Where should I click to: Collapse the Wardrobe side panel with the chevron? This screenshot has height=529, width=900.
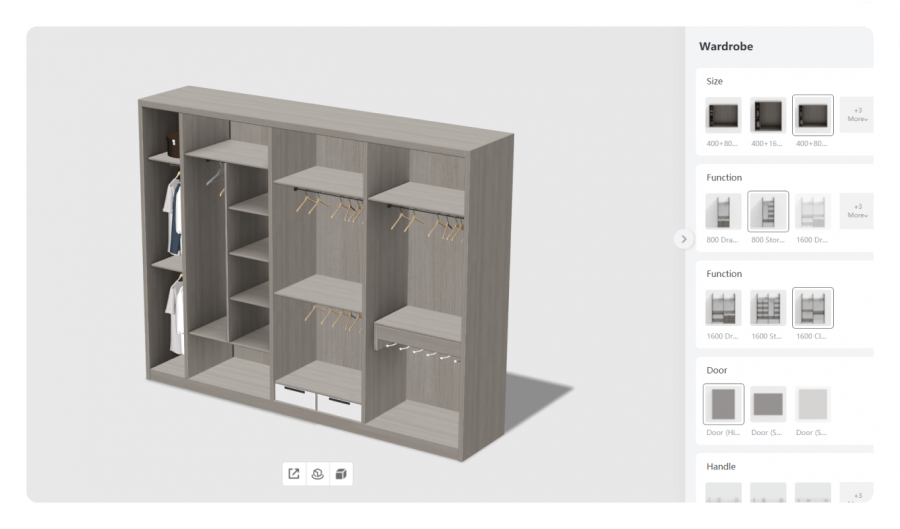pos(684,239)
